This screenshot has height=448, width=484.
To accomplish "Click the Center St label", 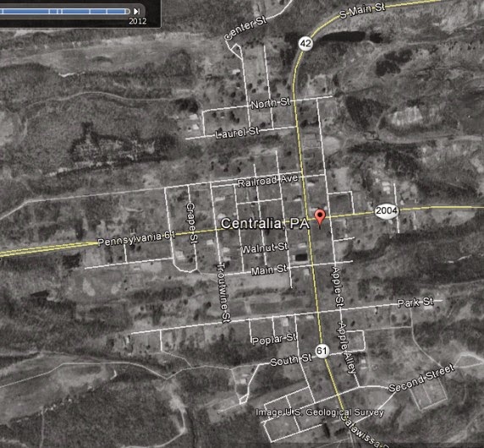I will (245, 29).
